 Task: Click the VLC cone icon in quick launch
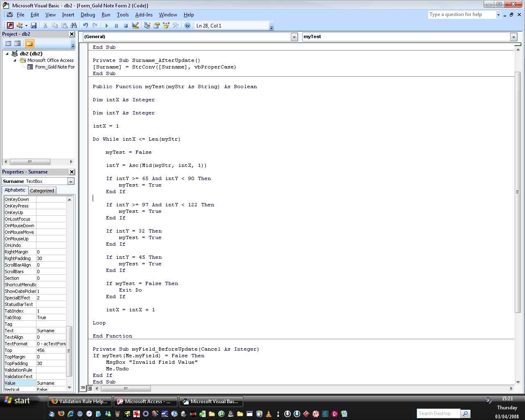[x=268, y=414]
